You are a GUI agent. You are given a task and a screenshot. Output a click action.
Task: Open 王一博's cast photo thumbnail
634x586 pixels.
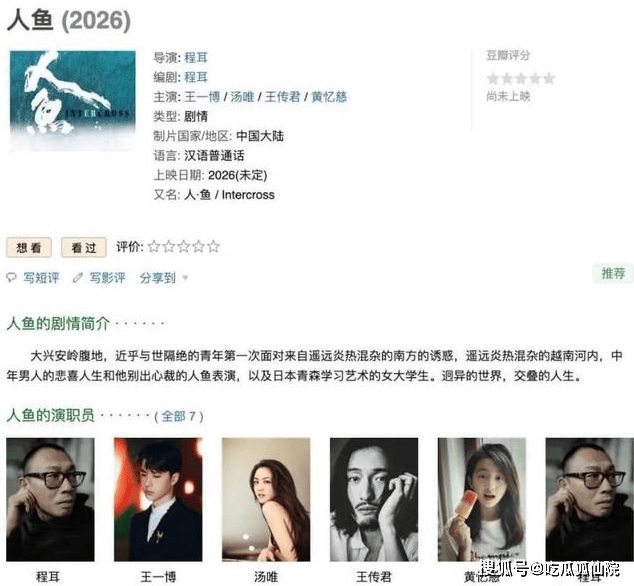[x=158, y=499]
